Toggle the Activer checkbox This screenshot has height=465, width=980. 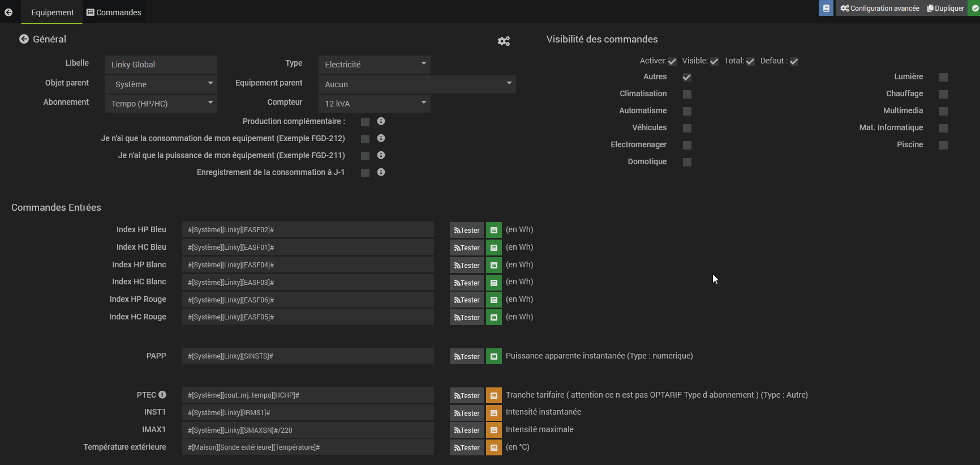pos(672,61)
